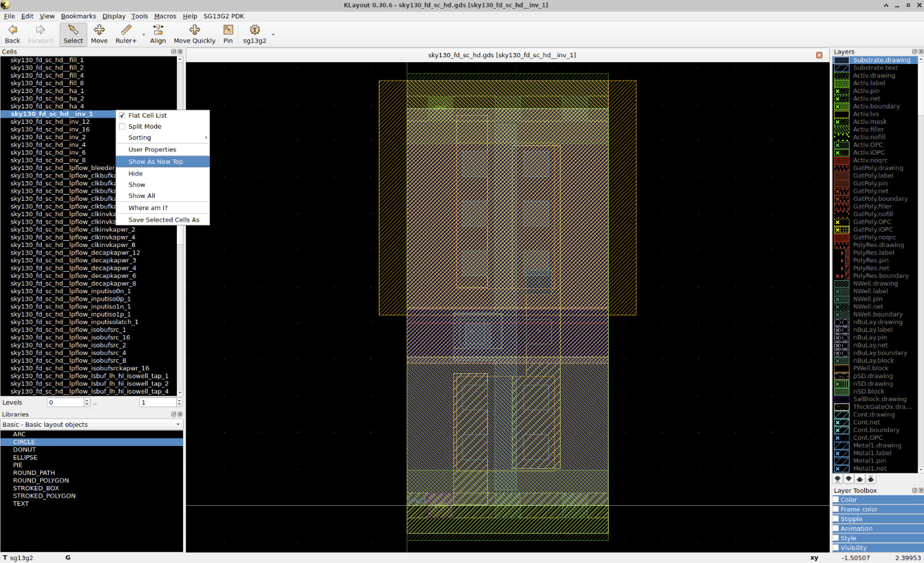This screenshot has width=924, height=563.
Task: Click the Levels minimum input field
Action: click(65, 402)
